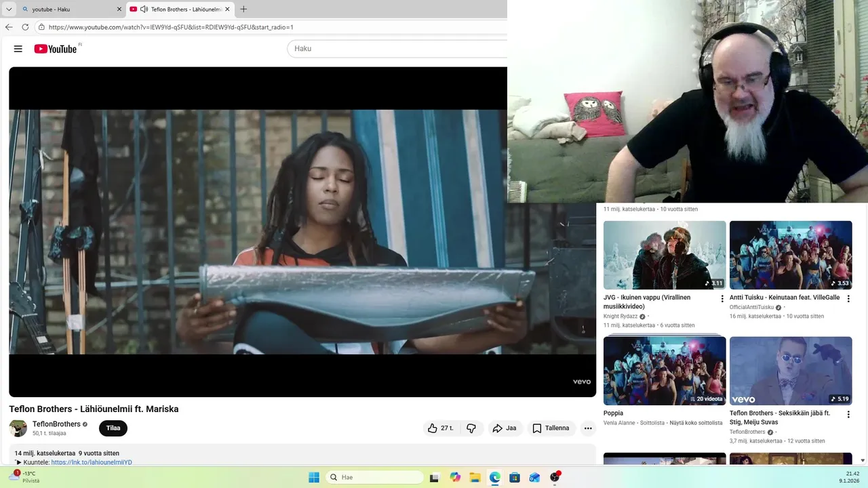This screenshot has height=488, width=868.
Task: Open the JVG Ikuinen vappu thumbnail
Action: [x=665, y=255]
